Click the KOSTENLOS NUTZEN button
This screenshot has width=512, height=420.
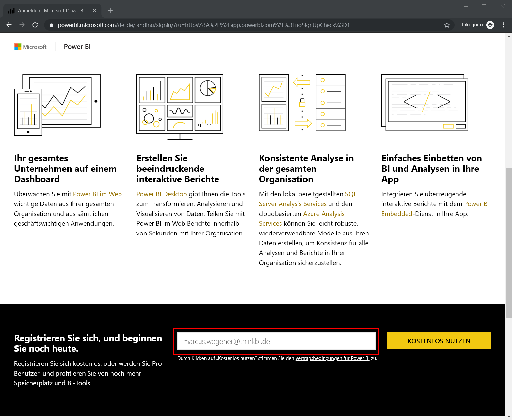coord(439,341)
